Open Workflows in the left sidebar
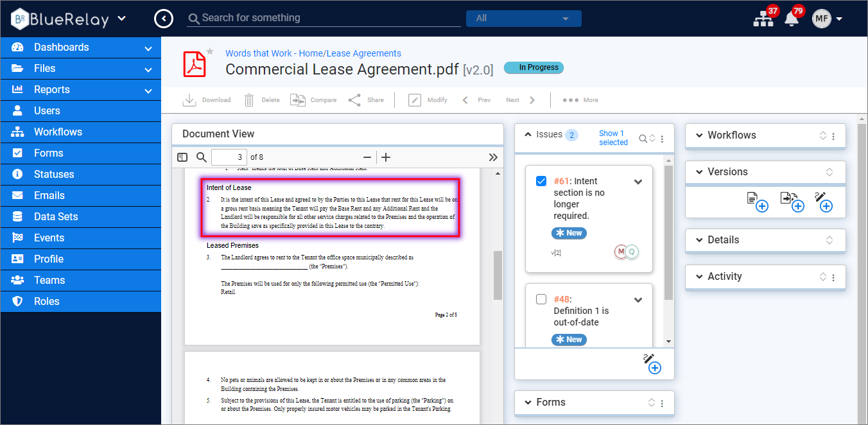This screenshot has height=425, width=868. point(80,132)
